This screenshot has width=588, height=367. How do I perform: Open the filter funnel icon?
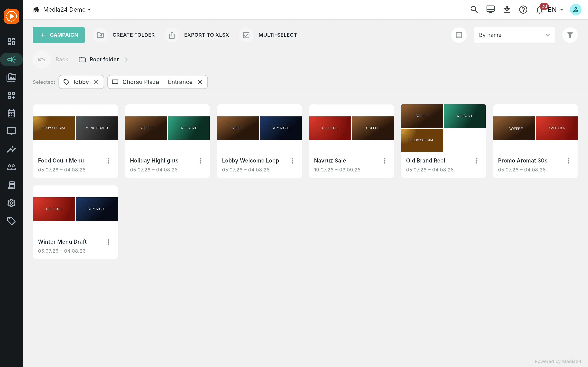coord(570,35)
